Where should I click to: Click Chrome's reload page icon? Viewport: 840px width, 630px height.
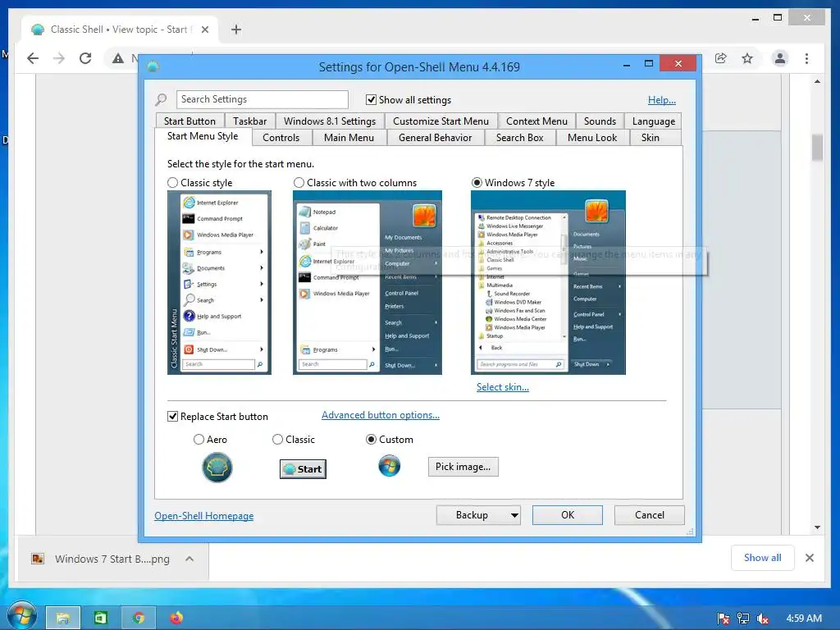click(85, 58)
